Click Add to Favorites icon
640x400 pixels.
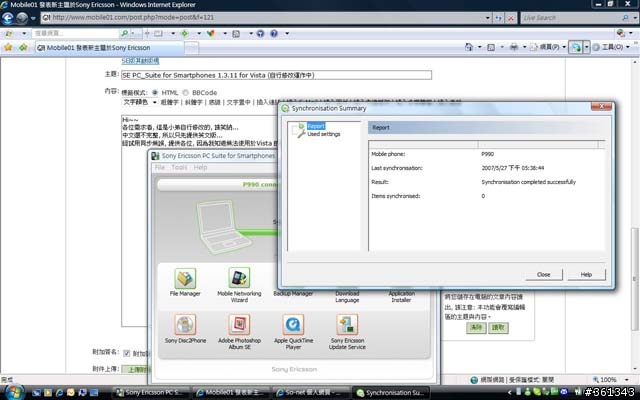tap(23, 47)
